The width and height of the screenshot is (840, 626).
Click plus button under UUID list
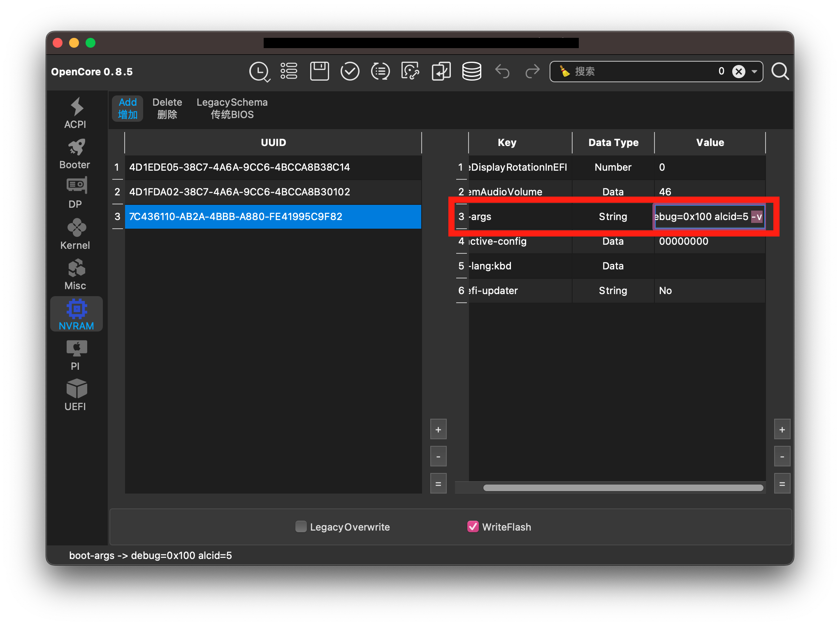tap(438, 429)
